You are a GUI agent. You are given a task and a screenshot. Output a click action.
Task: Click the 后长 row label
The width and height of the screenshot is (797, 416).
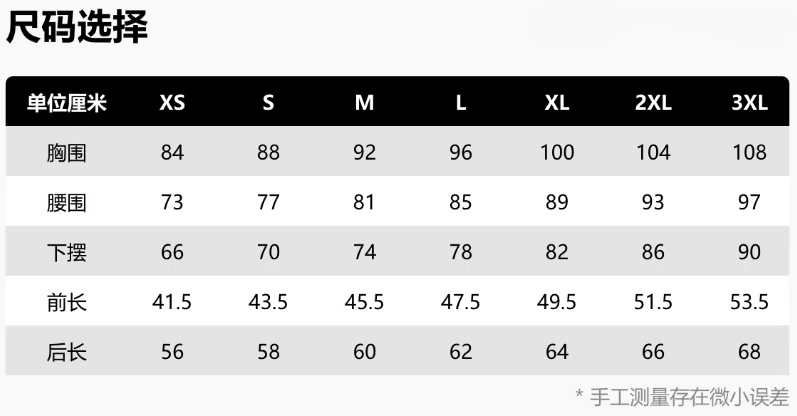point(67,352)
